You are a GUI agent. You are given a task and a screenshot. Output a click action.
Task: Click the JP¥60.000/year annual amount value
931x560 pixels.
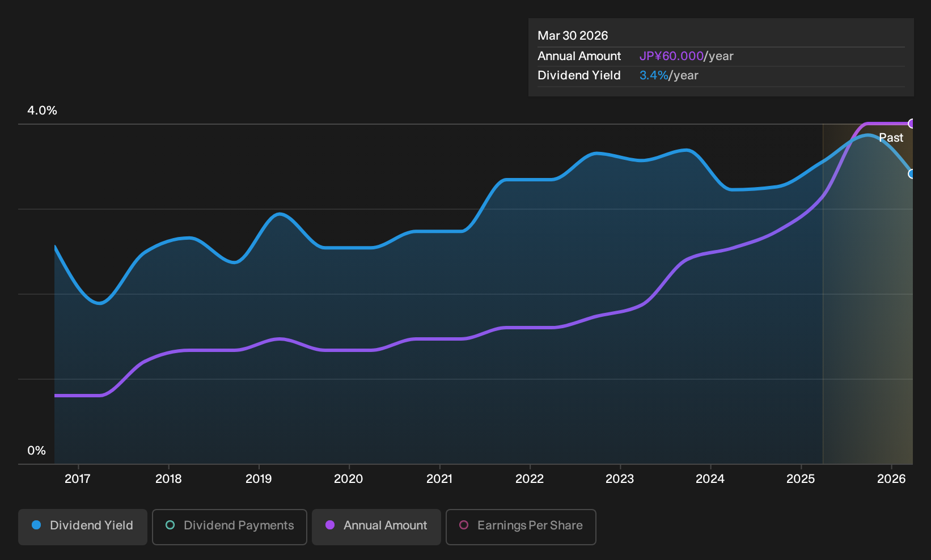coord(687,56)
